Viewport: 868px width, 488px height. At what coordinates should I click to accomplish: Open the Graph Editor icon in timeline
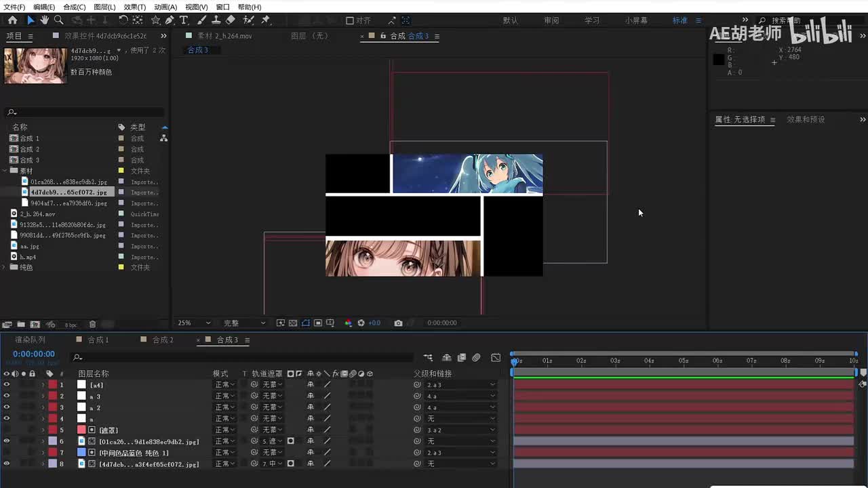pyautogui.click(x=496, y=357)
